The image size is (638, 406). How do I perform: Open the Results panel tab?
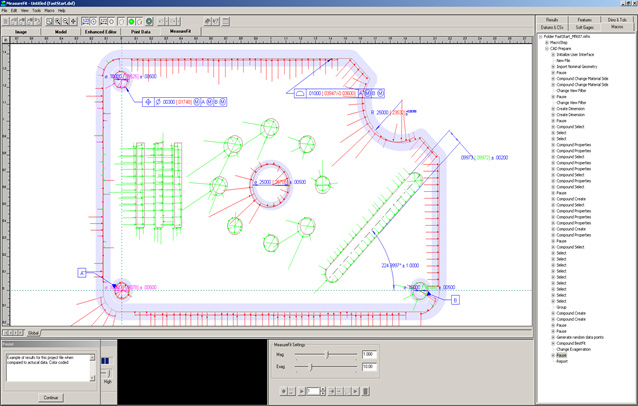pyautogui.click(x=552, y=20)
